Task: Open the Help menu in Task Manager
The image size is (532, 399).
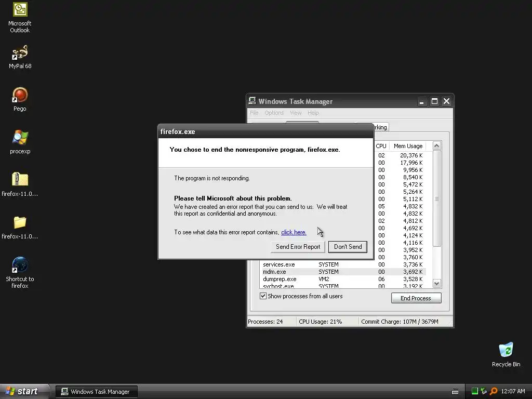Action: pyautogui.click(x=313, y=113)
